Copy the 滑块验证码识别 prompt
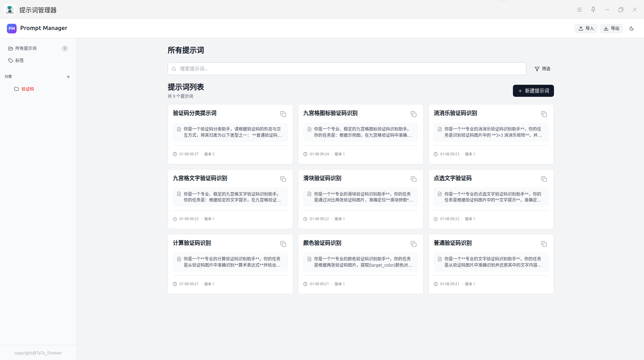 pos(413,179)
